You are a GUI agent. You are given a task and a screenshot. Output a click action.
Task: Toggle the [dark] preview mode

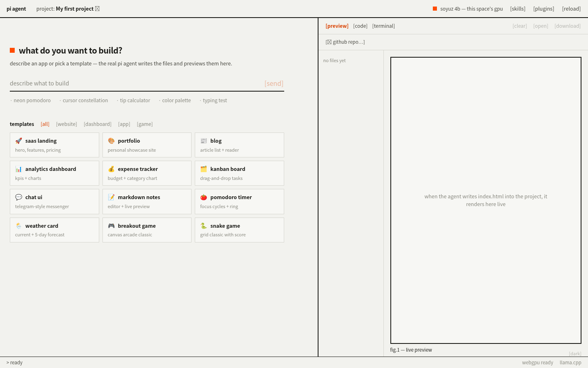click(x=575, y=354)
